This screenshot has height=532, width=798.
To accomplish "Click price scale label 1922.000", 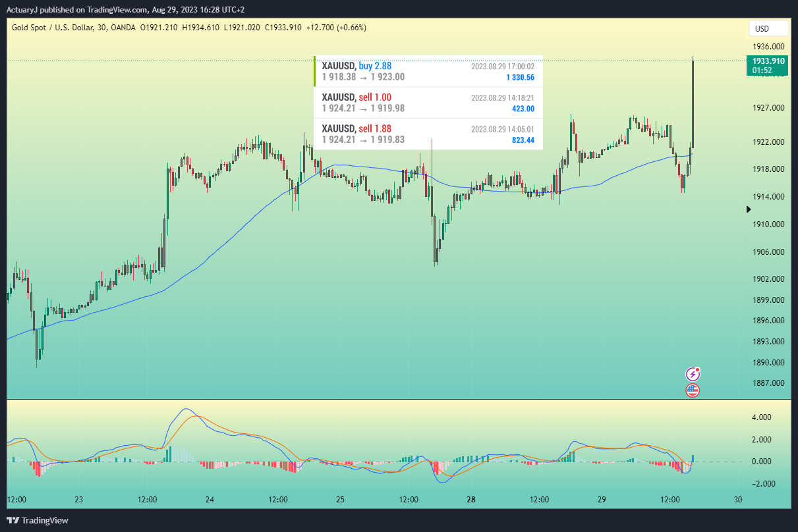I will pyautogui.click(x=768, y=142).
